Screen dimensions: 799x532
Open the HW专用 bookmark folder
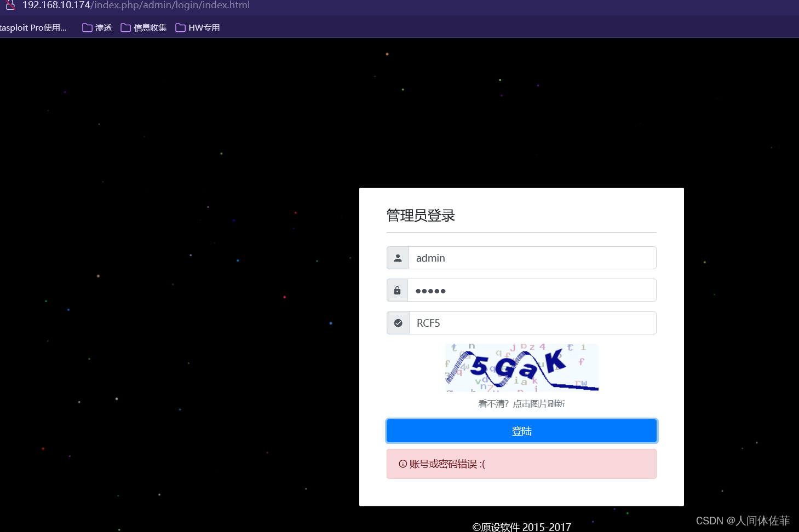198,27
